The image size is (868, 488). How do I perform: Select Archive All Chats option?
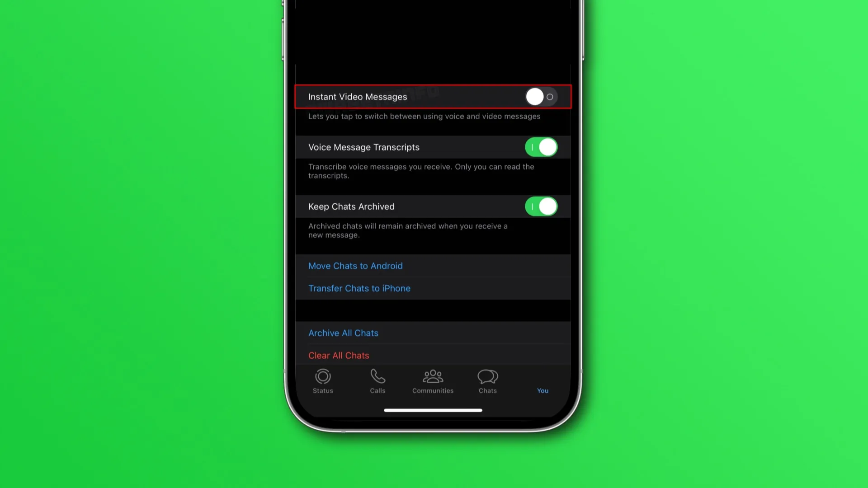coord(344,333)
